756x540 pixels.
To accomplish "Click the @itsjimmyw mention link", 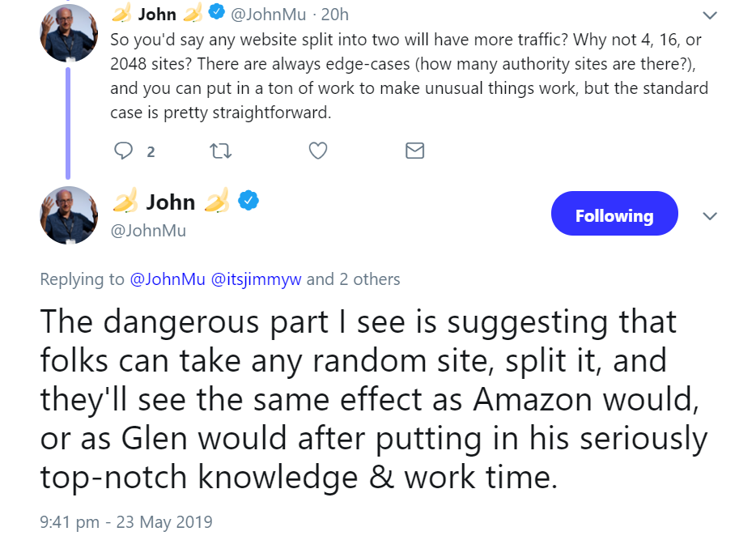I will [x=256, y=280].
